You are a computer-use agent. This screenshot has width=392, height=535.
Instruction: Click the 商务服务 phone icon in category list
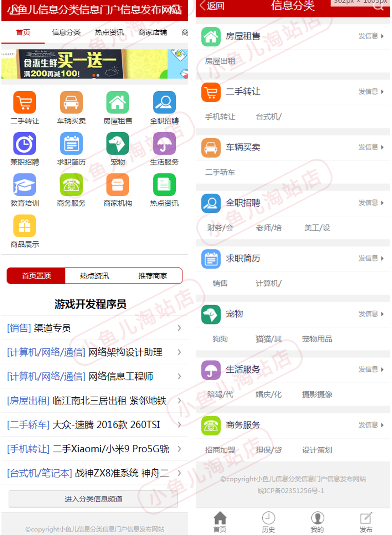(211, 425)
